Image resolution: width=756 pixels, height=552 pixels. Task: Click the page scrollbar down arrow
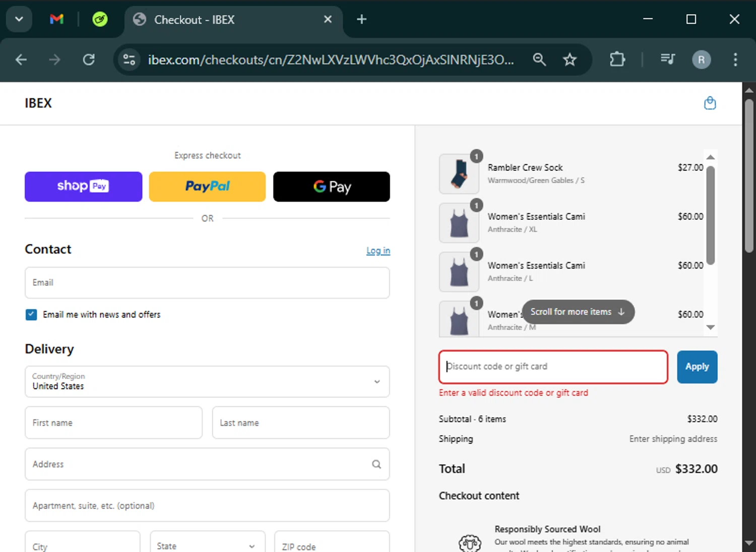click(749, 543)
